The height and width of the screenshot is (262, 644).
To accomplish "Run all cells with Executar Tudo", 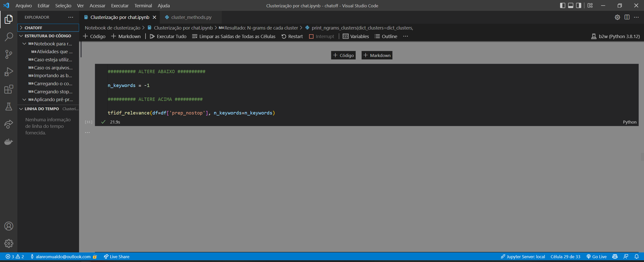I will 168,36.
